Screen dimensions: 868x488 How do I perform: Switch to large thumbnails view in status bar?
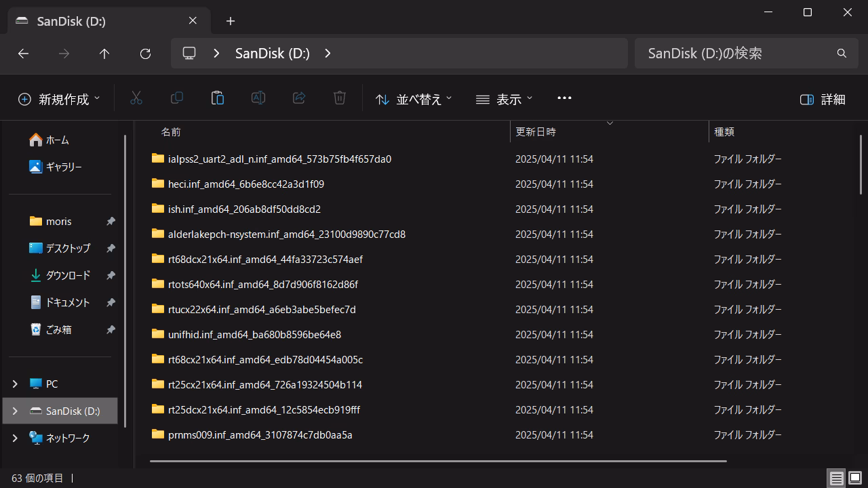click(x=855, y=479)
